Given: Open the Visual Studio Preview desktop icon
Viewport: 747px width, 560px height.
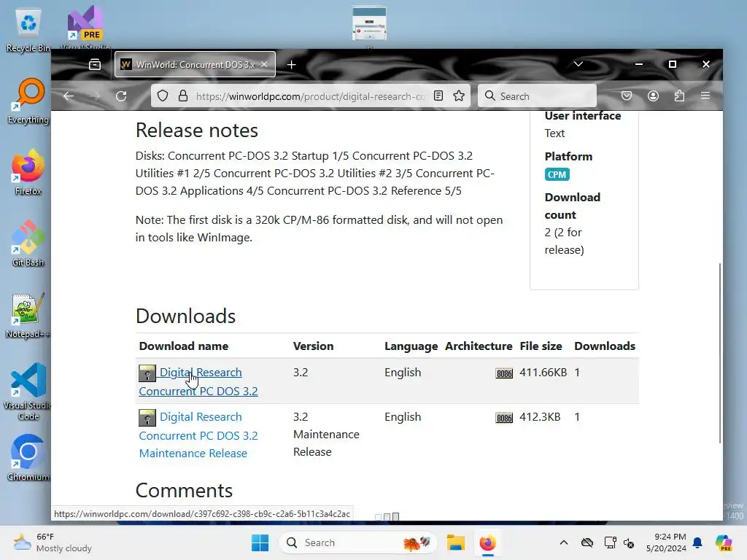Looking at the screenshot, I should [x=85, y=28].
